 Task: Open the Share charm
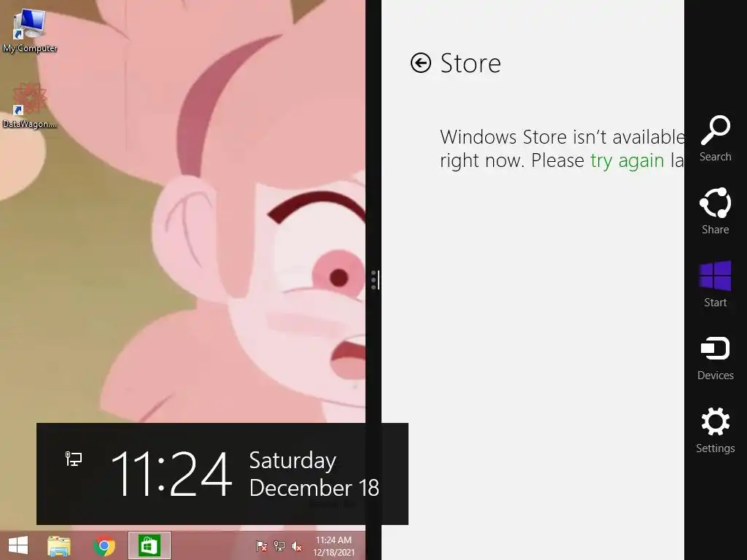[715, 211]
